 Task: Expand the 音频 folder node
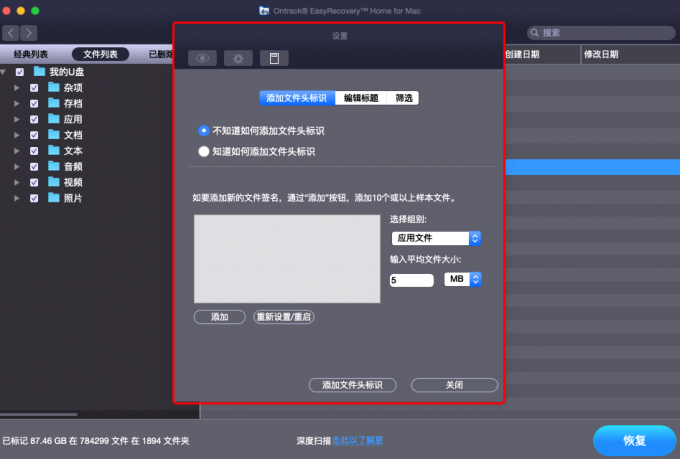[x=16, y=167]
